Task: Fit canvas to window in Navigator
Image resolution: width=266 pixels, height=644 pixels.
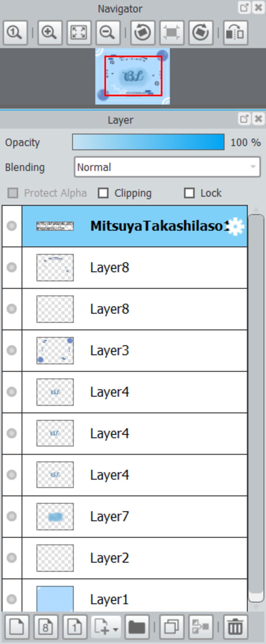Action: click(79, 33)
